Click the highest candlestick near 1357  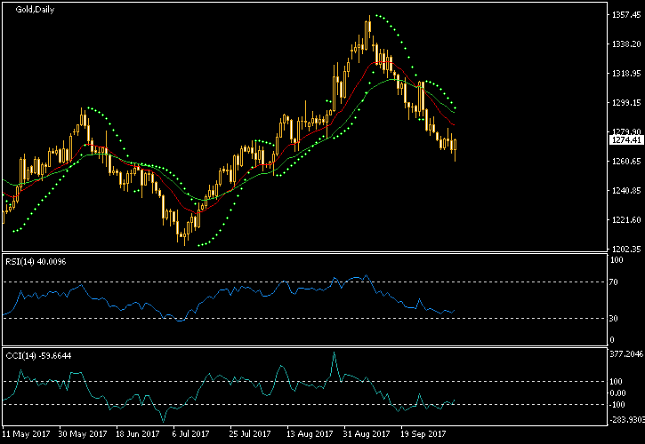click(x=369, y=29)
